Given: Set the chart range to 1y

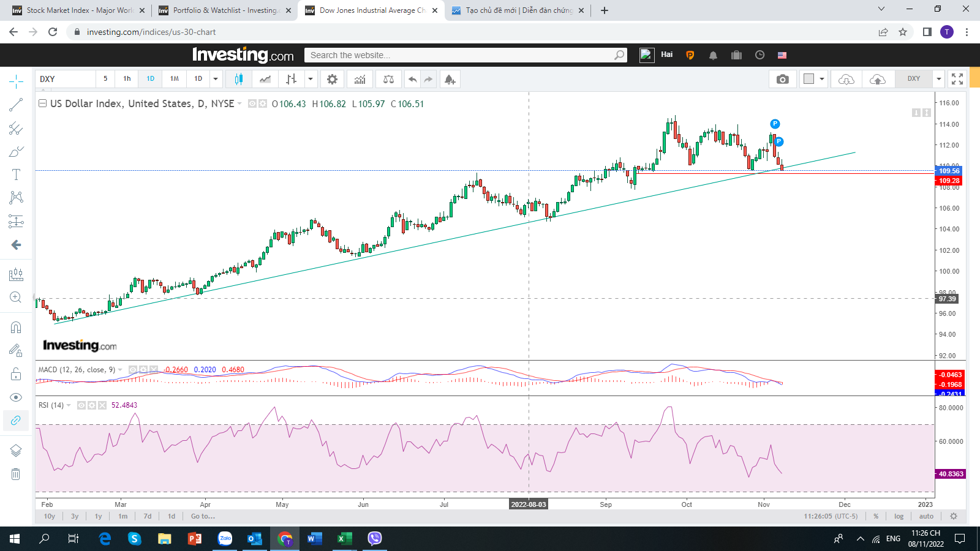Looking at the screenshot, I should tap(98, 516).
